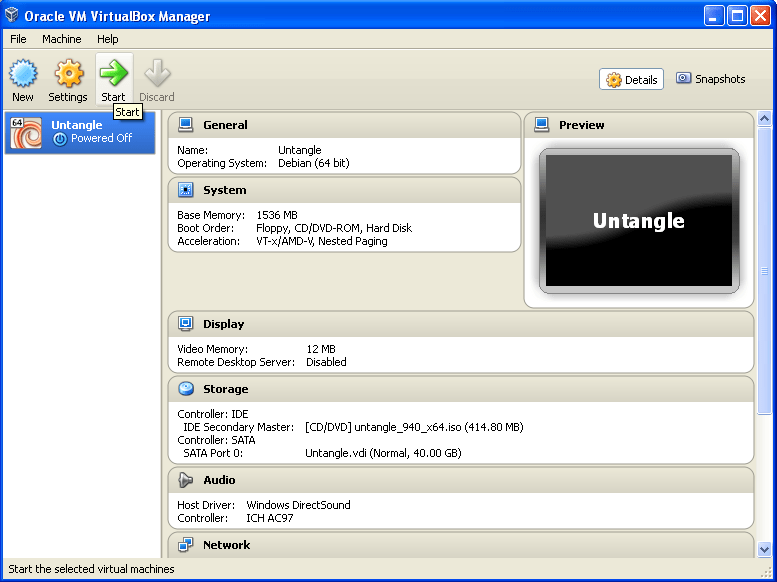Switch to the Snapshots view
The height and width of the screenshot is (582, 777).
click(x=711, y=79)
